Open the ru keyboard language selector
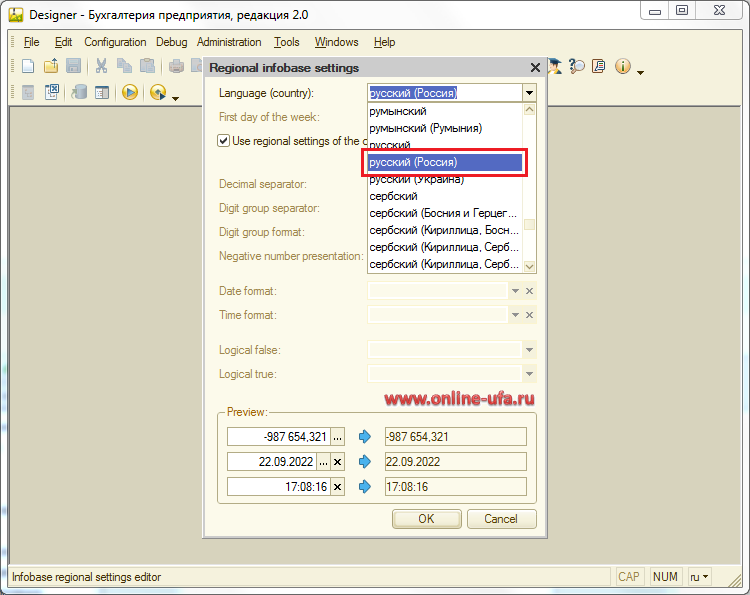Screen dimensions: 750x595 (x=699, y=577)
